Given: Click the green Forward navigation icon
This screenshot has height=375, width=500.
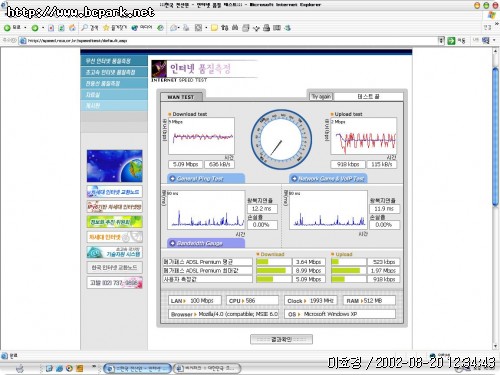Looking at the screenshot, I should pos(35,28).
